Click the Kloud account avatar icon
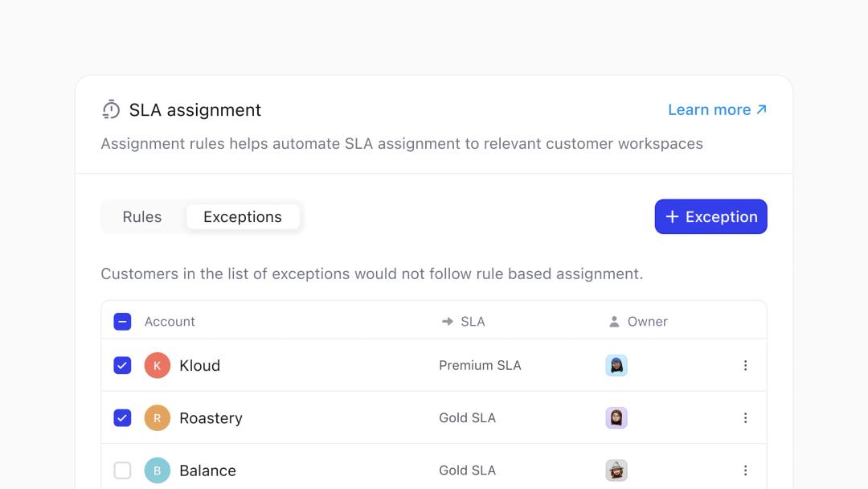The height and width of the screenshot is (489, 868). click(x=158, y=365)
